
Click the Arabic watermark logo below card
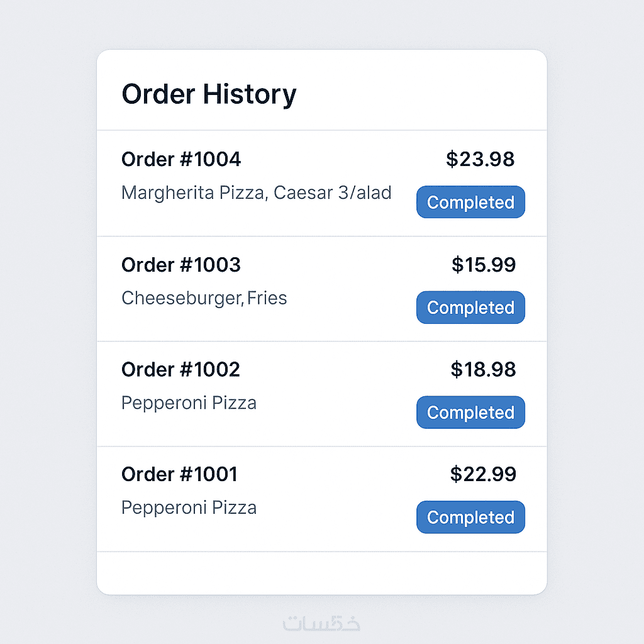coord(321,623)
